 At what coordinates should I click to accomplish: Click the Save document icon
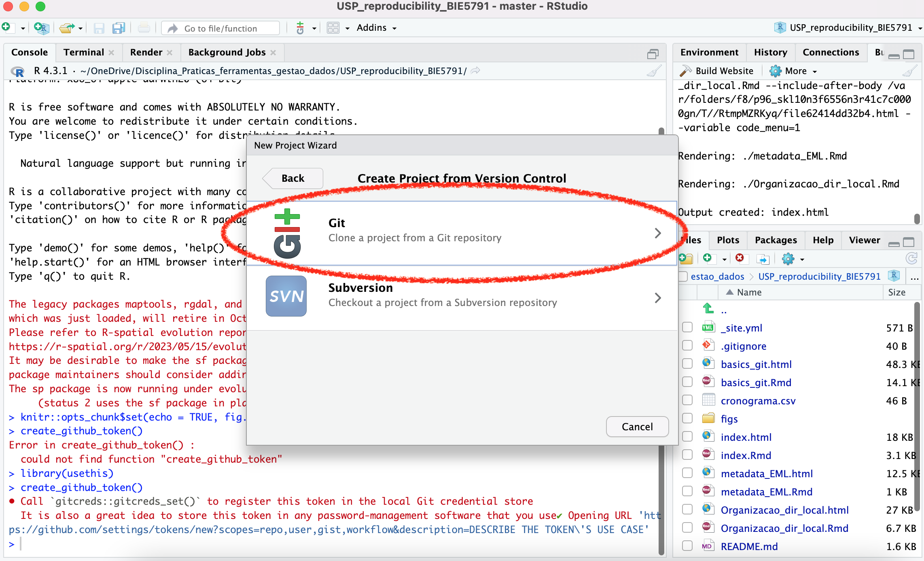tap(99, 28)
